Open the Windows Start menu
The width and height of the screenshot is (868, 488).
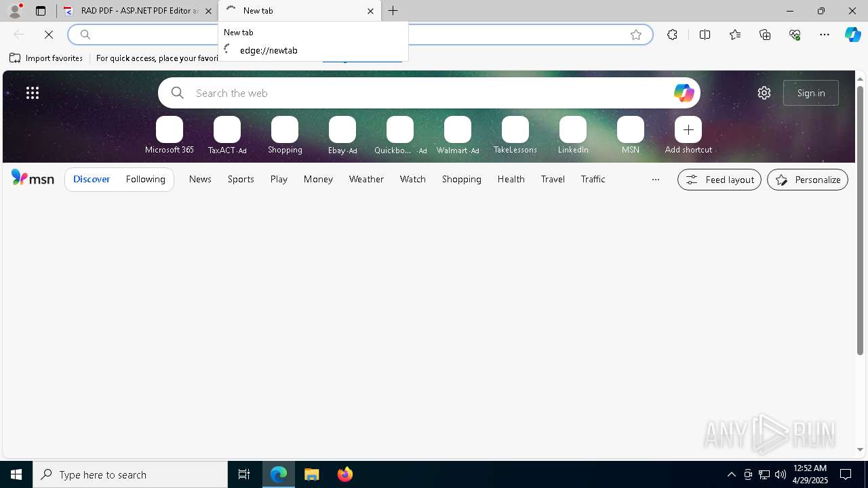coord(16,474)
